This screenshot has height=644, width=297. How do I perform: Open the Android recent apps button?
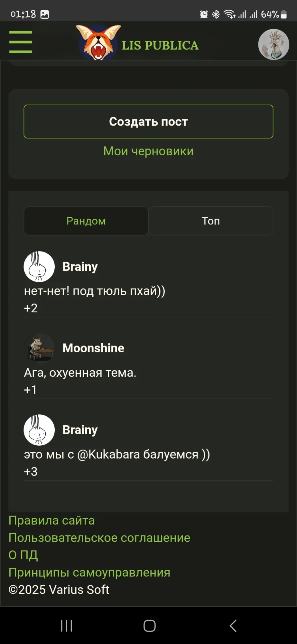pyautogui.click(x=67, y=626)
